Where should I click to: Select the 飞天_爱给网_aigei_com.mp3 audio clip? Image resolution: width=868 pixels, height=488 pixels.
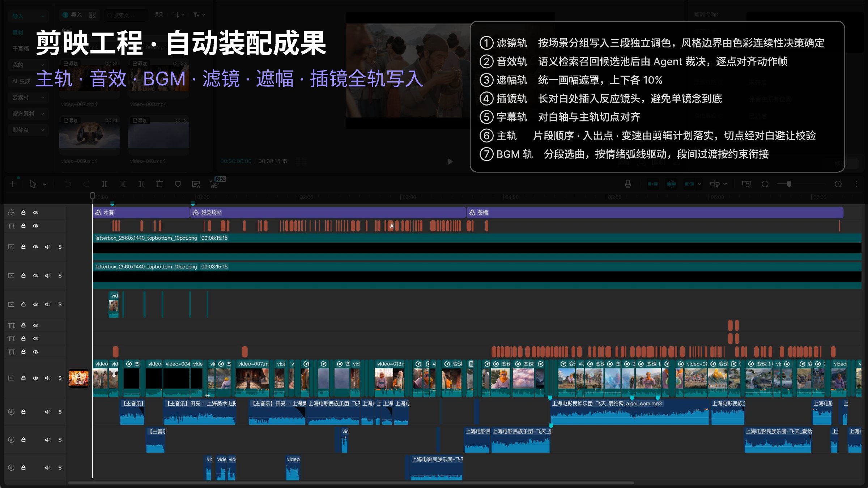pyautogui.click(x=630, y=412)
